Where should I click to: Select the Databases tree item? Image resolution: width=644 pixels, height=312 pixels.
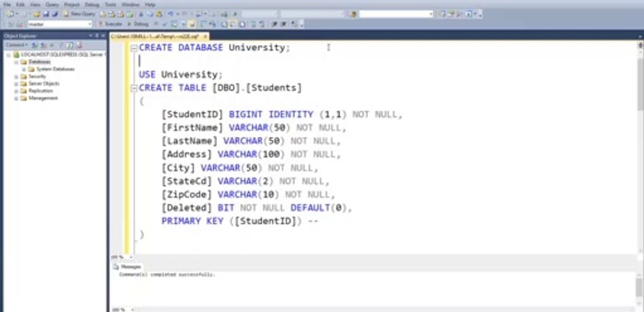point(39,62)
